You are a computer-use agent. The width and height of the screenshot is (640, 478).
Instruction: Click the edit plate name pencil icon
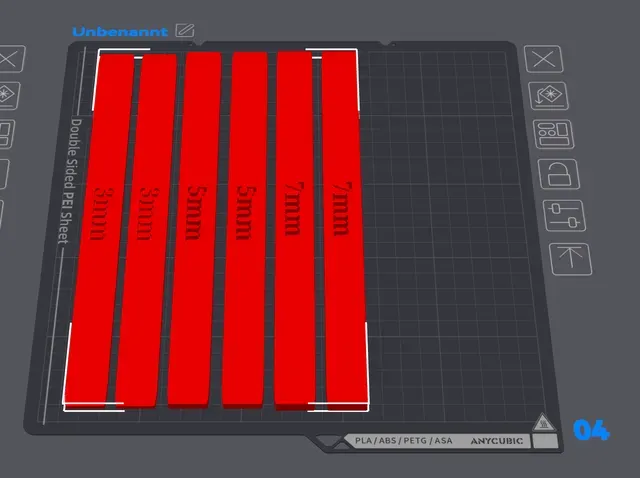(x=185, y=30)
